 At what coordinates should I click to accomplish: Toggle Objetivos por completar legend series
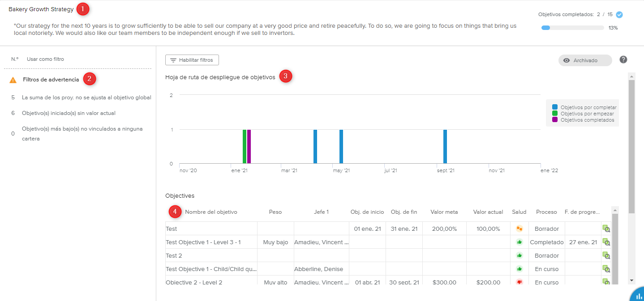point(584,107)
